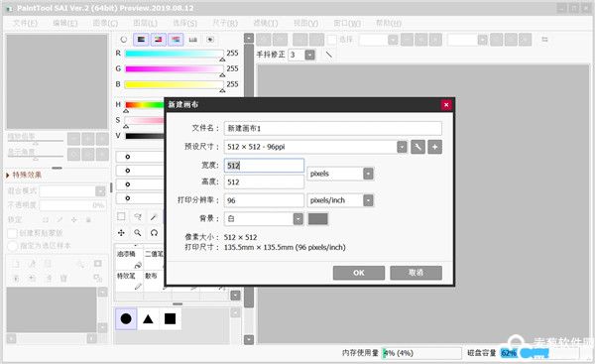595x364 pixels.
Task: Click the width input field
Action: coord(264,166)
